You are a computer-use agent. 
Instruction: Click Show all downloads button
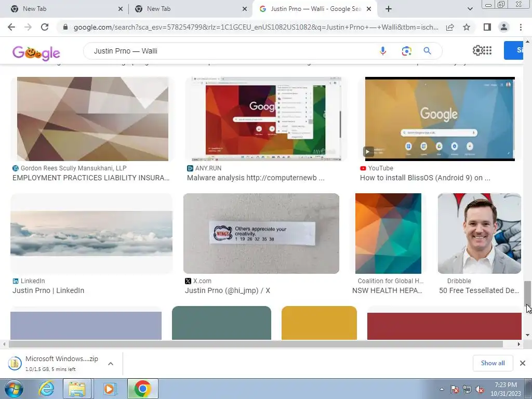point(493,363)
